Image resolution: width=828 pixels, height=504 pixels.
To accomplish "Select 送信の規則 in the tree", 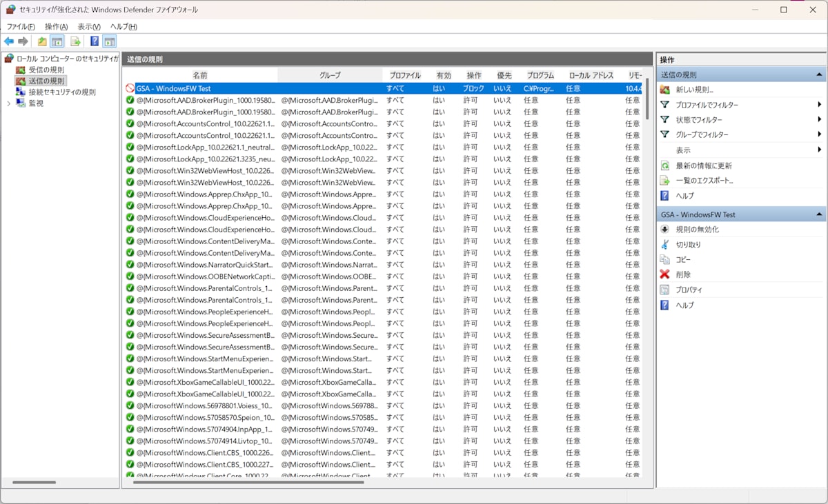I will click(46, 81).
